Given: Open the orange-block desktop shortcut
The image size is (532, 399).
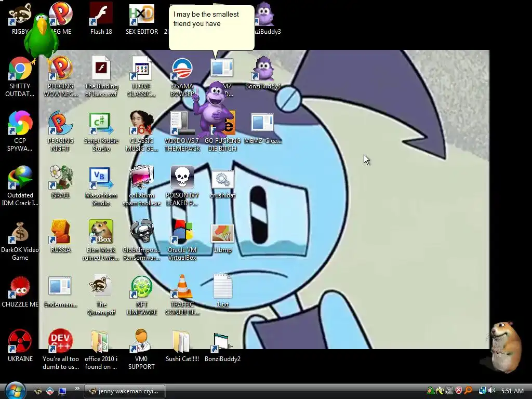Looking at the screenshot, I should [60, 237].
